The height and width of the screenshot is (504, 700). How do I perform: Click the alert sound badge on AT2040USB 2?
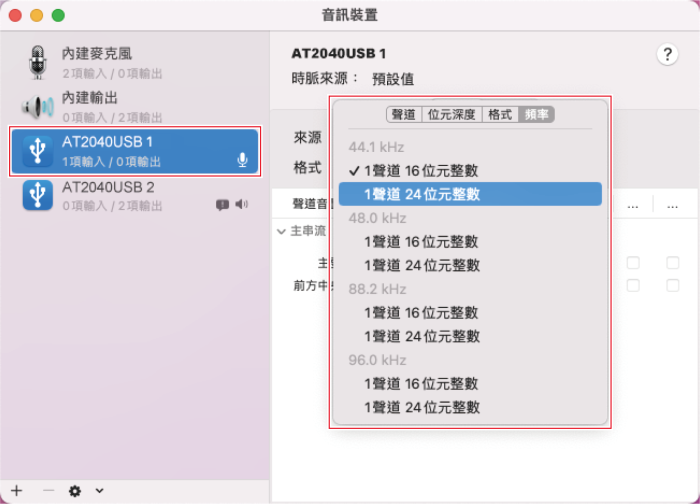pyautogui.click(x=222, y=205)
